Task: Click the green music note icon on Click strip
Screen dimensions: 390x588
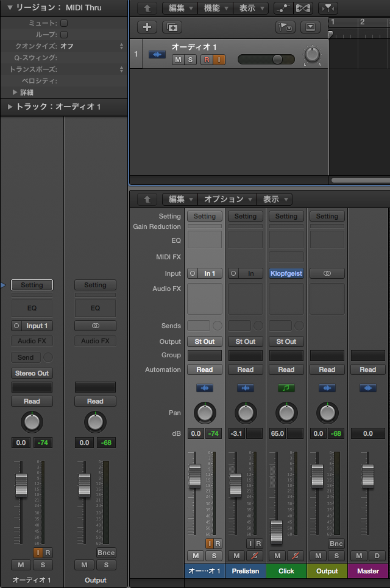Action: [x=286, y=388]
